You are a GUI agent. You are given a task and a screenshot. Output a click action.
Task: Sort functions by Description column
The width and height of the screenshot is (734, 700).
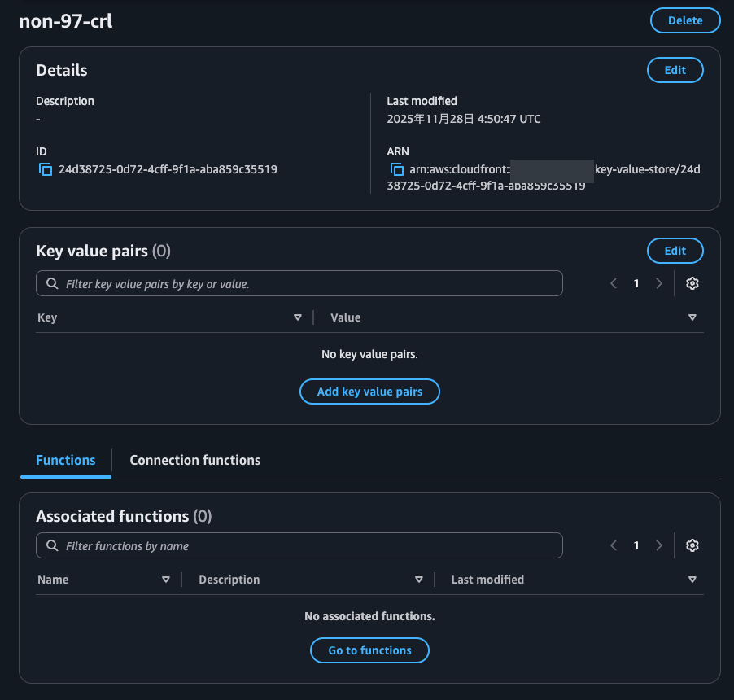(418, 580)
